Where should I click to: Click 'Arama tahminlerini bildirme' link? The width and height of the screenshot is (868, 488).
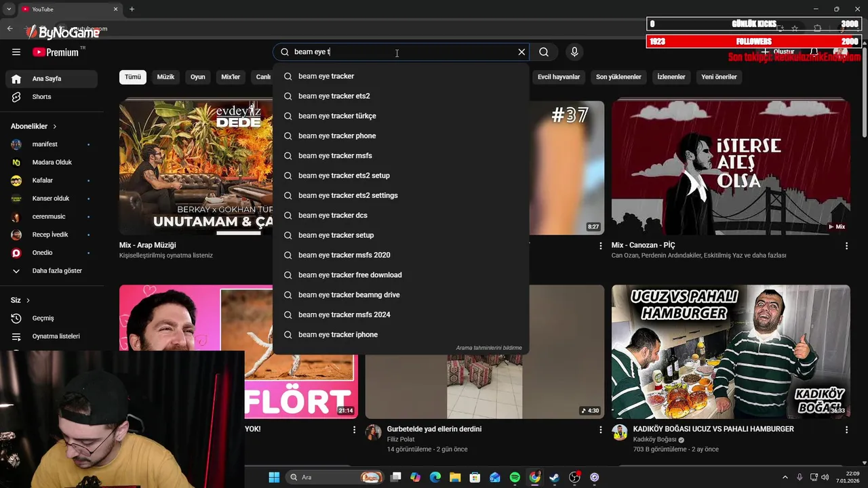[x=489, y=348]
